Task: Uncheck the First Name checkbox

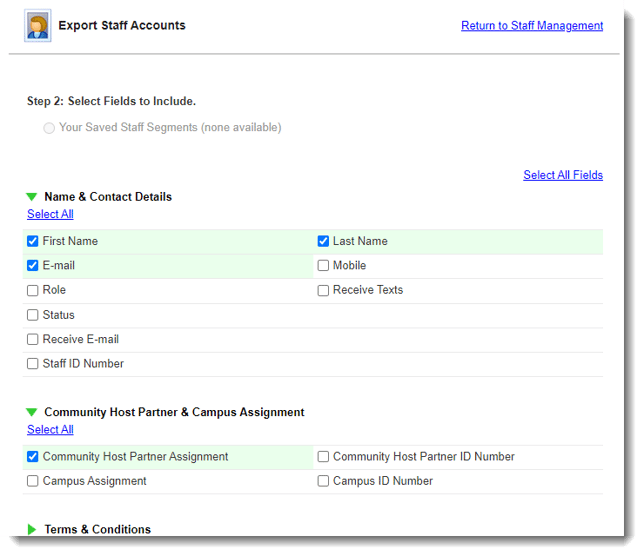Action: [33, 241]
